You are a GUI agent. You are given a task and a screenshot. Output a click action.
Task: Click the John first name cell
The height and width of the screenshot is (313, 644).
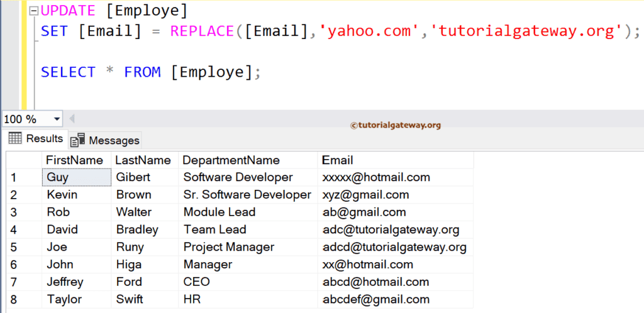76,265
